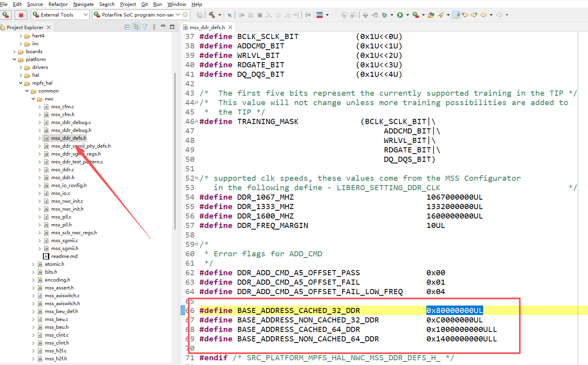Open the Window menu
The height and width of the screenshot is (365, 588).
click(177, 4)
